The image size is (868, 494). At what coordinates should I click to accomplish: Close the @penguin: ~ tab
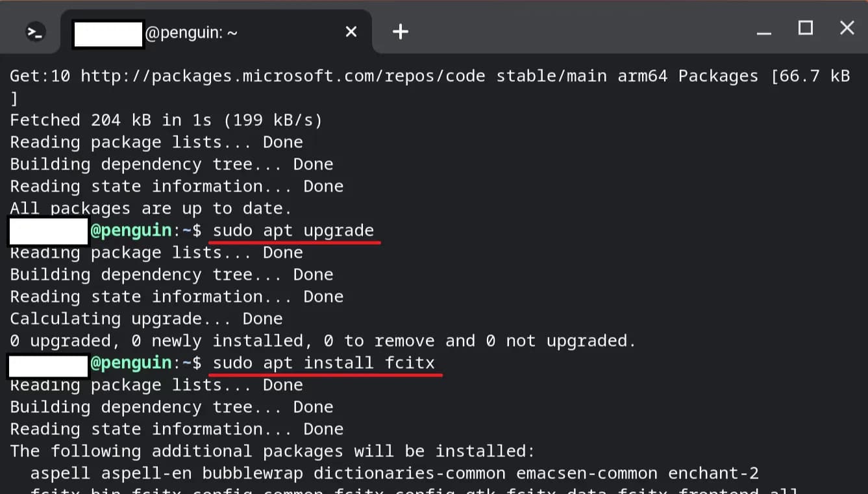(351, 31)
